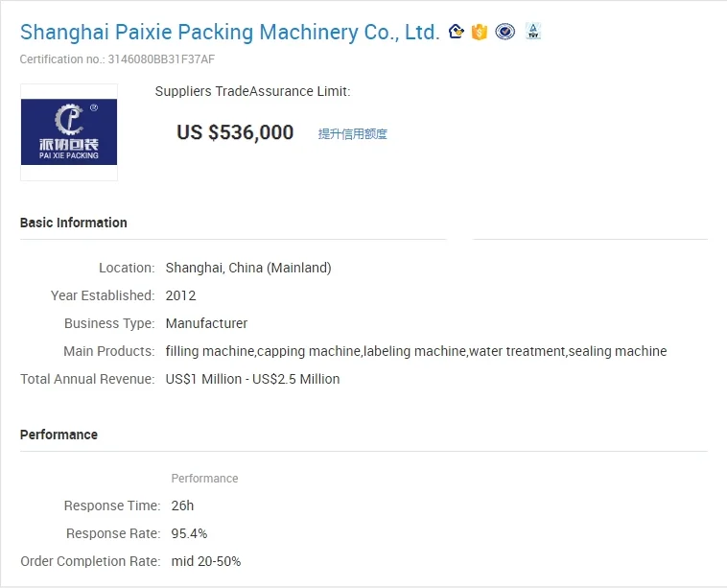Viewport: 727px width, 588px height.
Task: Click the TÜV certification icon
Action: click(x=532, y=32)
